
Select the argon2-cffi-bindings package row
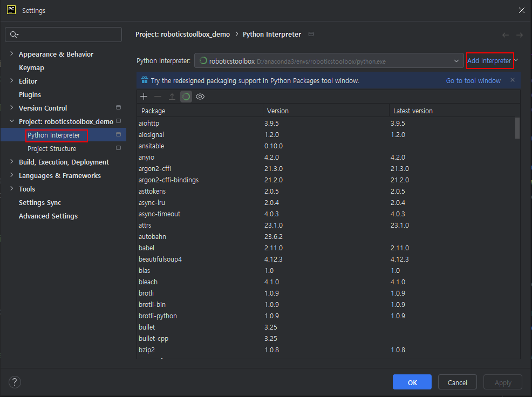[326, 180]
